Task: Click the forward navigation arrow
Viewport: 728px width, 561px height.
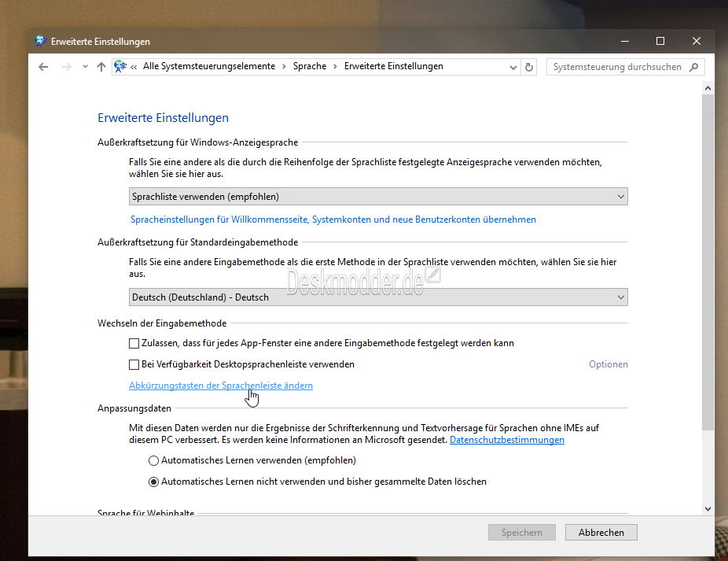Action: (66, 67)
